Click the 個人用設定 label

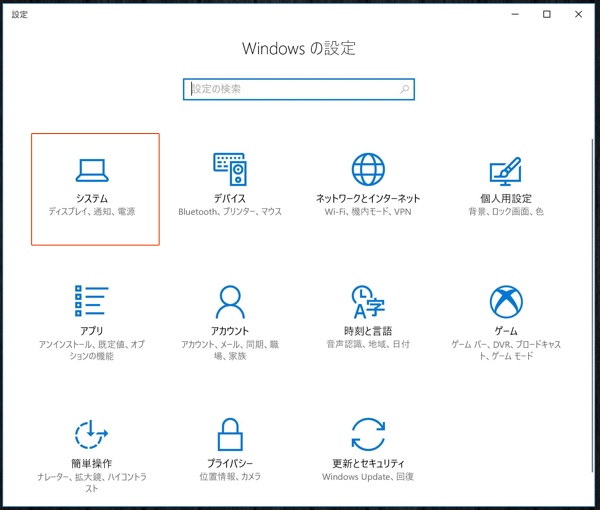pyautogui.click(x=506, y=198)
